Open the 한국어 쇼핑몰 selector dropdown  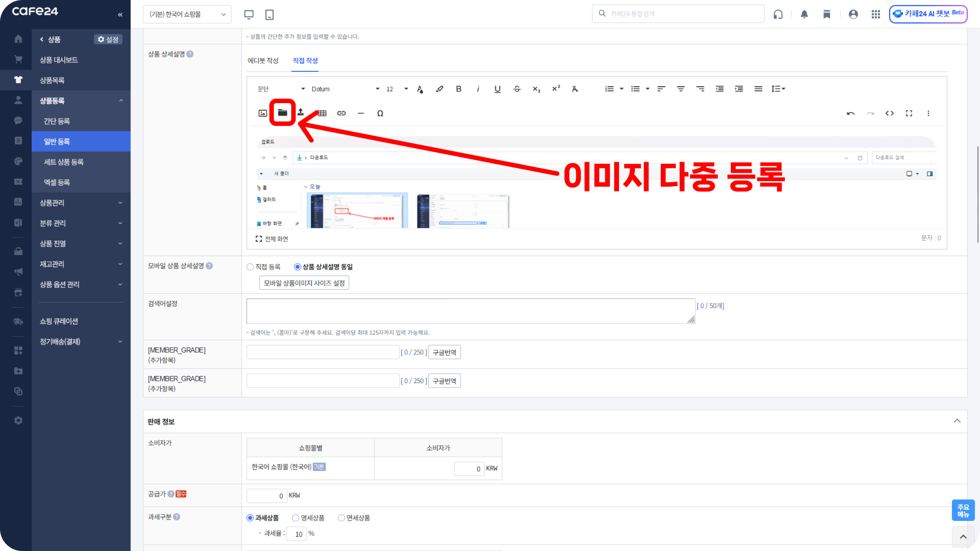coord(187,14)
